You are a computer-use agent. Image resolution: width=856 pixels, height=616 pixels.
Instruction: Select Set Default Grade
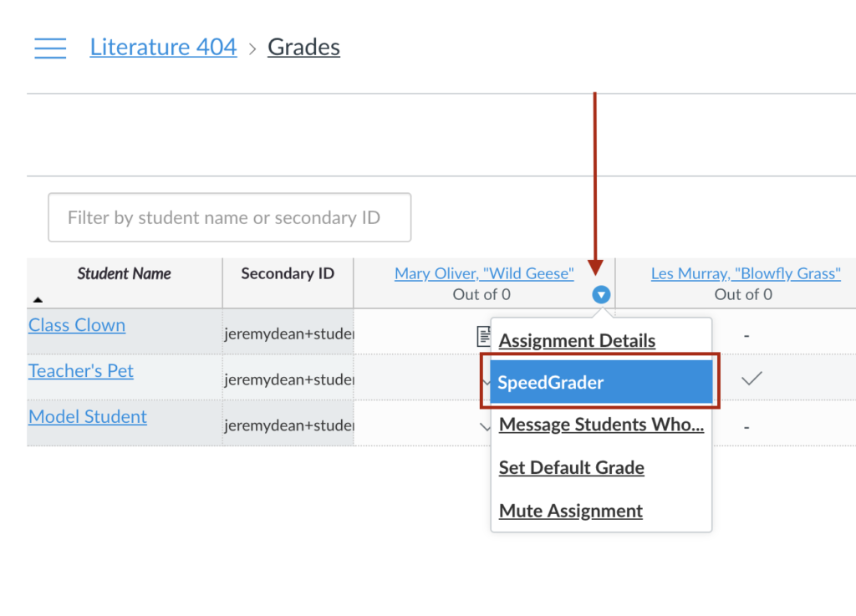pyautogui.click(x=571, y=467)
